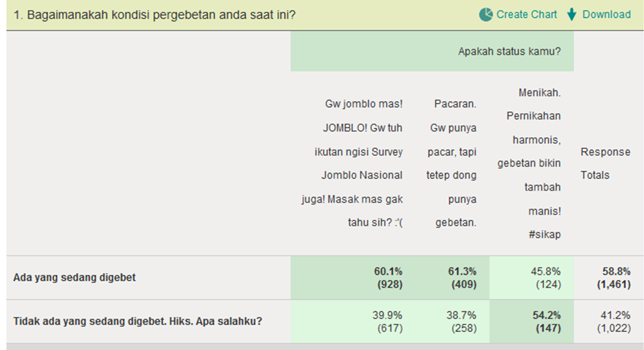Screen dimensions: 644x350
Task: Click the 38.7% (258) cell
Action: [462, 321]
